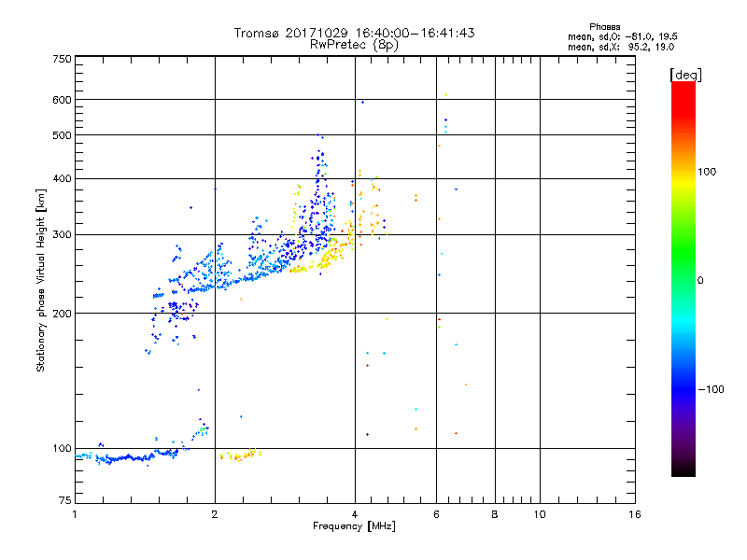Click the 'Phases' label at top right
The width and height of the screenshot is (747, 560).
(604, 27)
